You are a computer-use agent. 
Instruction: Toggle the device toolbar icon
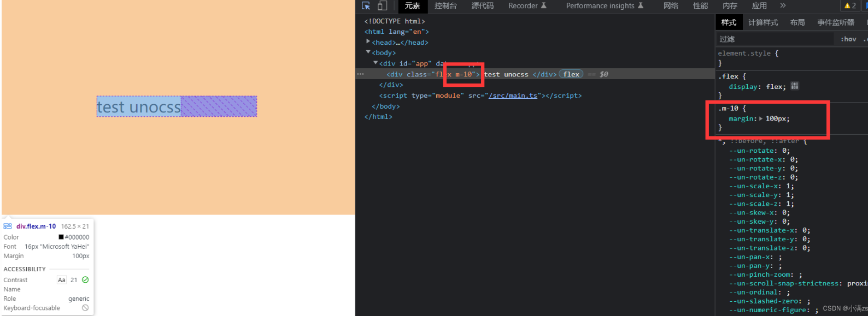[382, 6]
